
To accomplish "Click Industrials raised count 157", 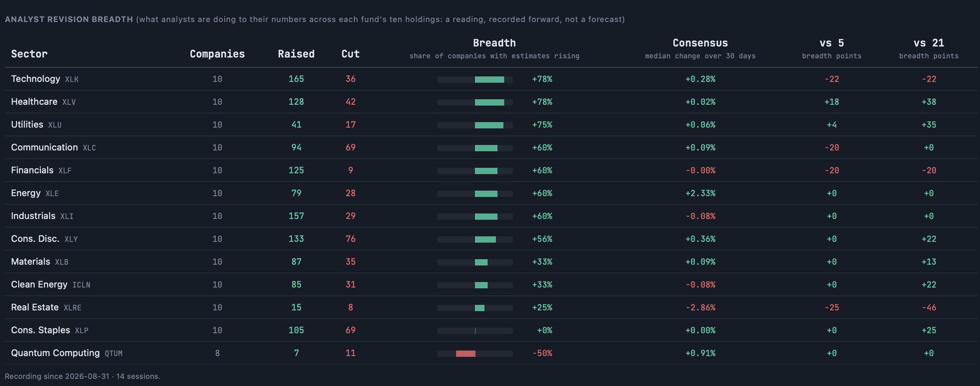I will coord(296,216).
